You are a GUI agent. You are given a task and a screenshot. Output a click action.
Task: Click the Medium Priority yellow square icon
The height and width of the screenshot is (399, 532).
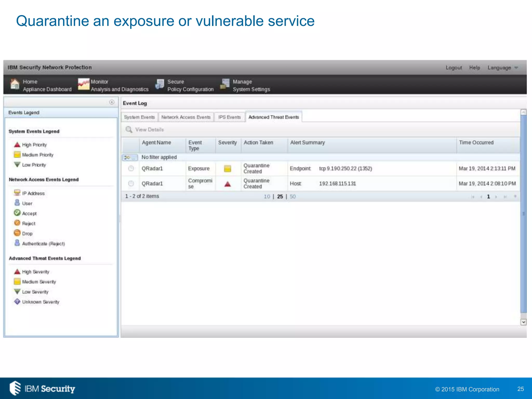click(17, 155)
